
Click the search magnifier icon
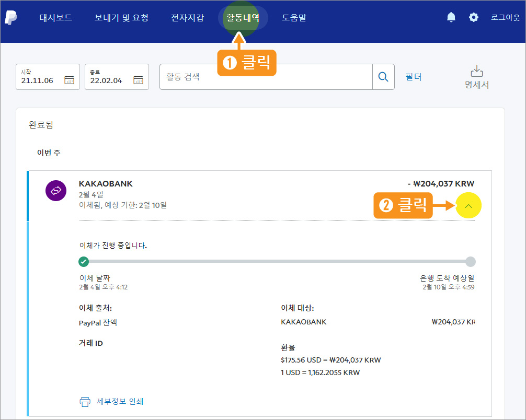(383, 77)
